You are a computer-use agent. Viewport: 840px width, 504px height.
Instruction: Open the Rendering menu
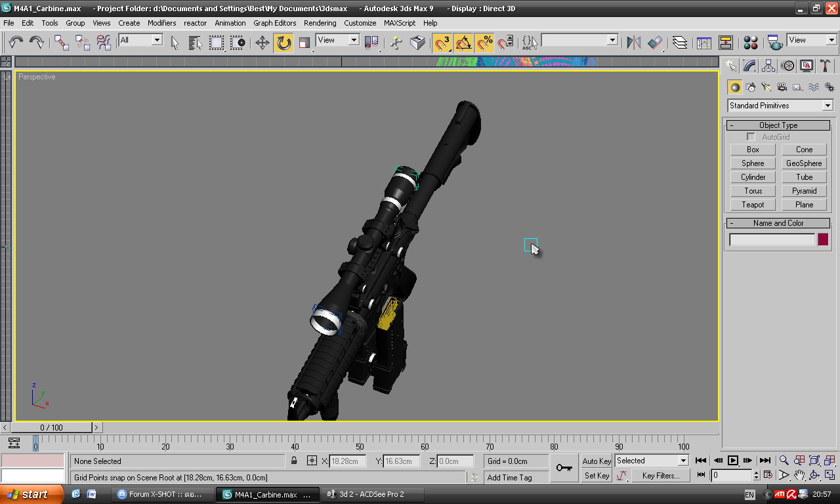coord(320,23)
